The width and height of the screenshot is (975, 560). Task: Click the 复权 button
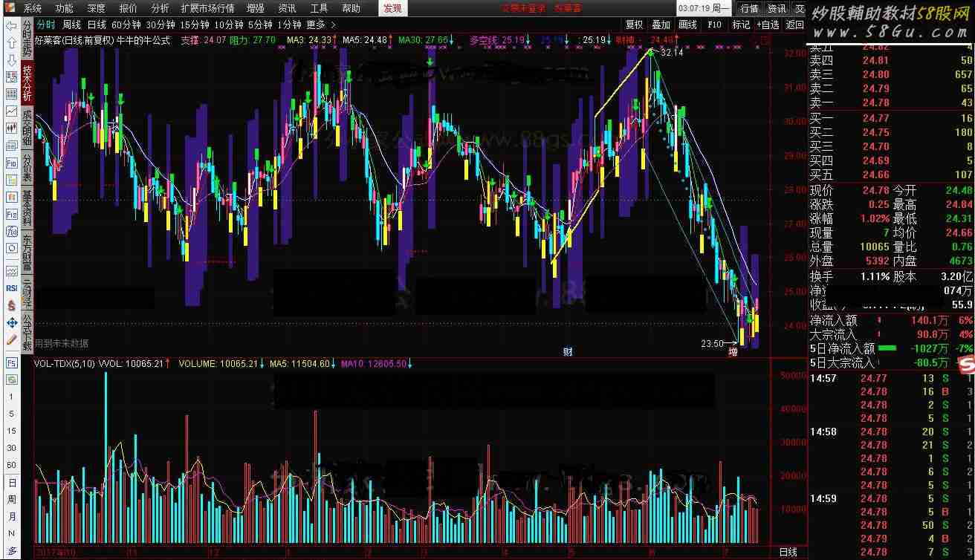635,25
